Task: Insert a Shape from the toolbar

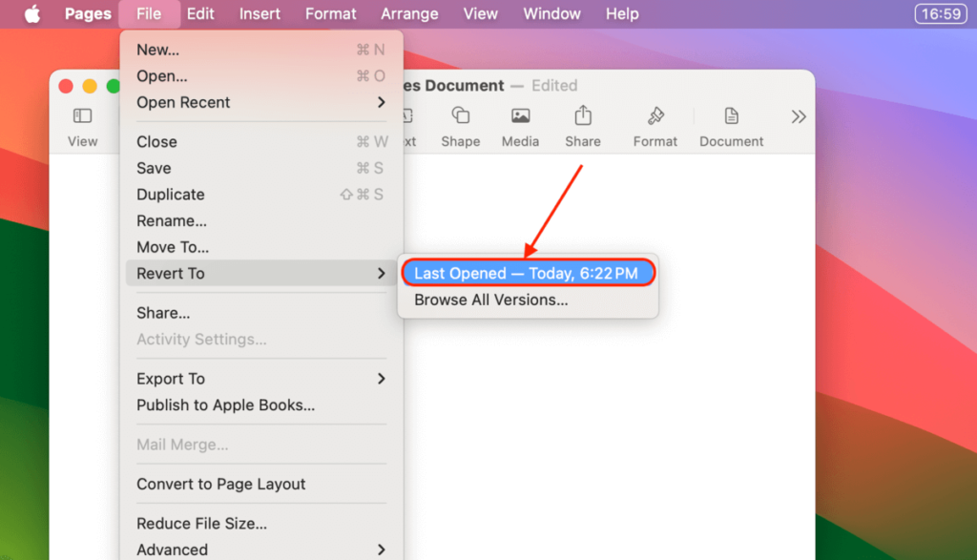Action: click(460, 124)
